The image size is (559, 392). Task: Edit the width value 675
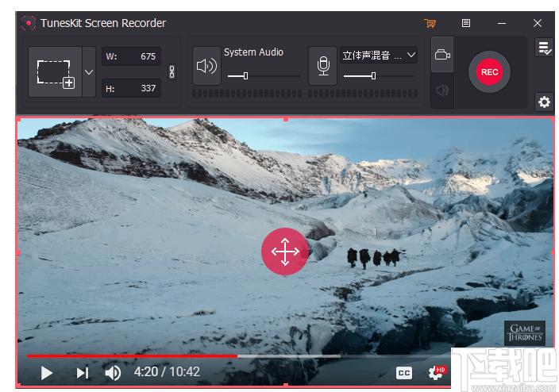132,56
